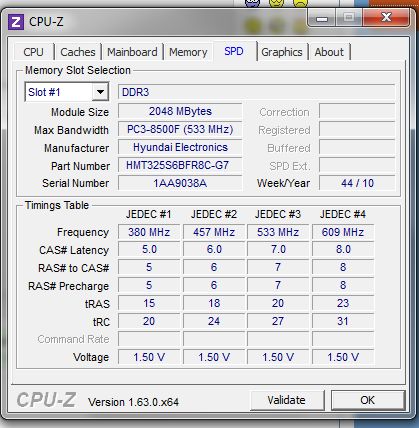Click the SPD tab
Viewport: 419px width, 428px height.
point(234,51)
